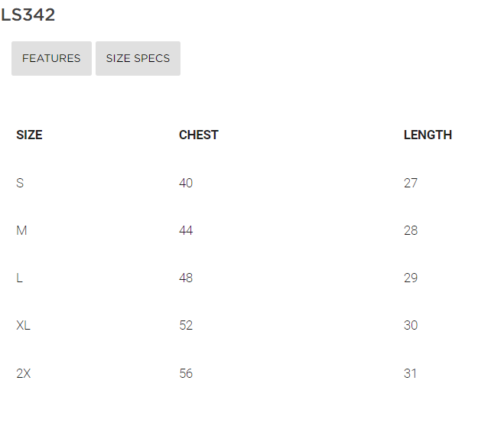This screenshot has height=439, width=504.
Task: Click chest value 40 for size S
Action: (186, 183)
